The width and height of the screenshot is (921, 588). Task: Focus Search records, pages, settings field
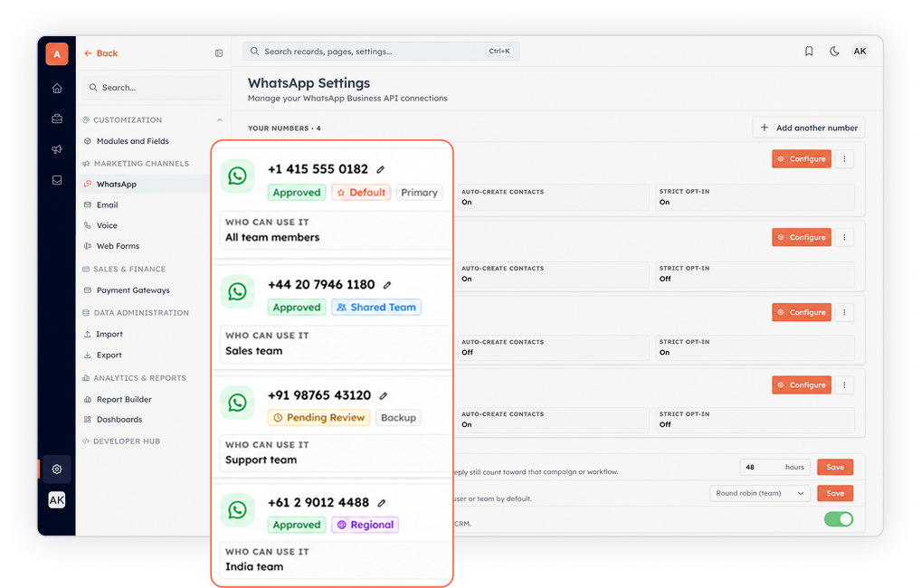tap(381, 51)
